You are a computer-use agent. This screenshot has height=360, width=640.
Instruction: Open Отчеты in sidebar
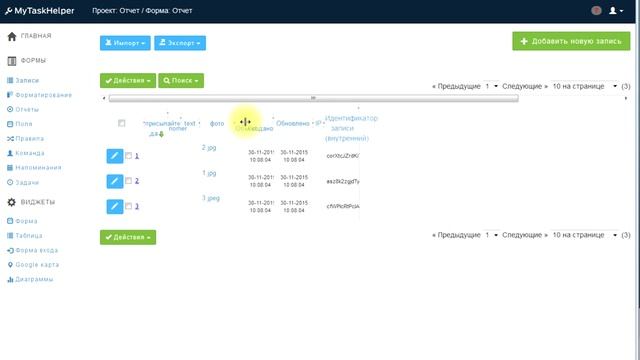[x=27, y=109]
